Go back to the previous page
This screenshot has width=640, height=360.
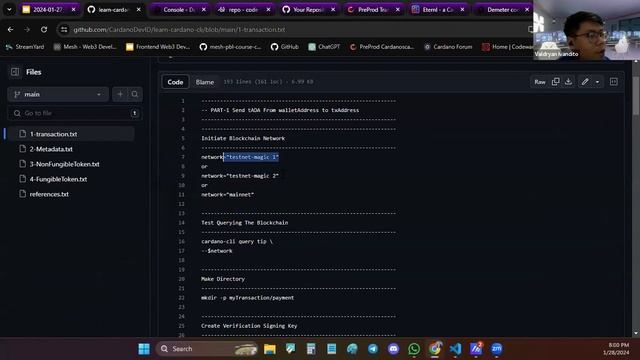pos(10,29)
